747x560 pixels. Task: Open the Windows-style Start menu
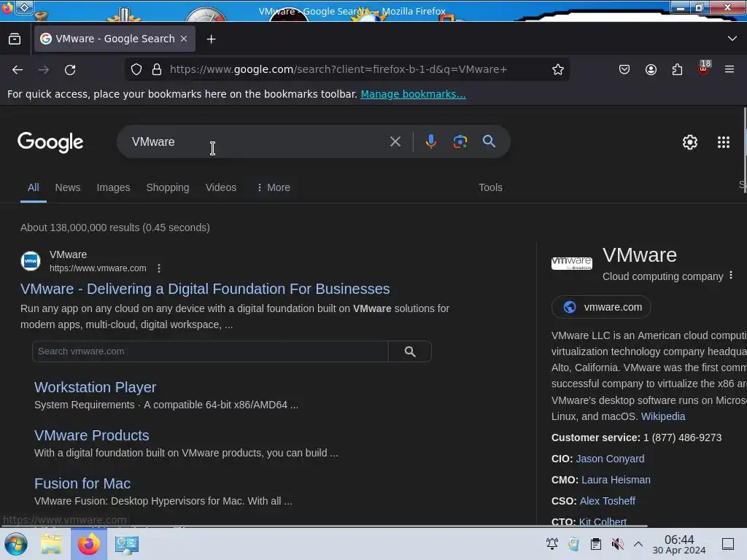16,544
